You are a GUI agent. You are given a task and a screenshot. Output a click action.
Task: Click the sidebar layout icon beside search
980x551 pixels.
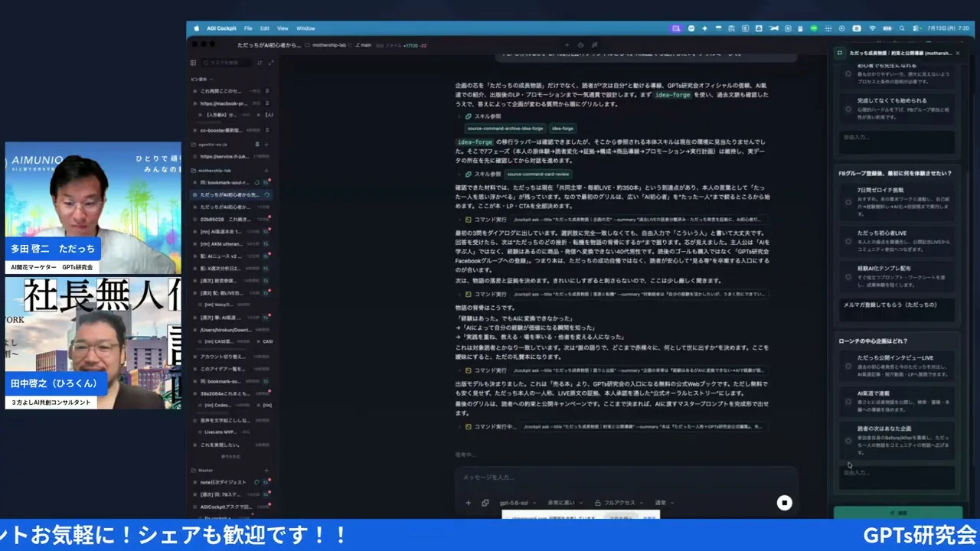[x=193, y=63]
